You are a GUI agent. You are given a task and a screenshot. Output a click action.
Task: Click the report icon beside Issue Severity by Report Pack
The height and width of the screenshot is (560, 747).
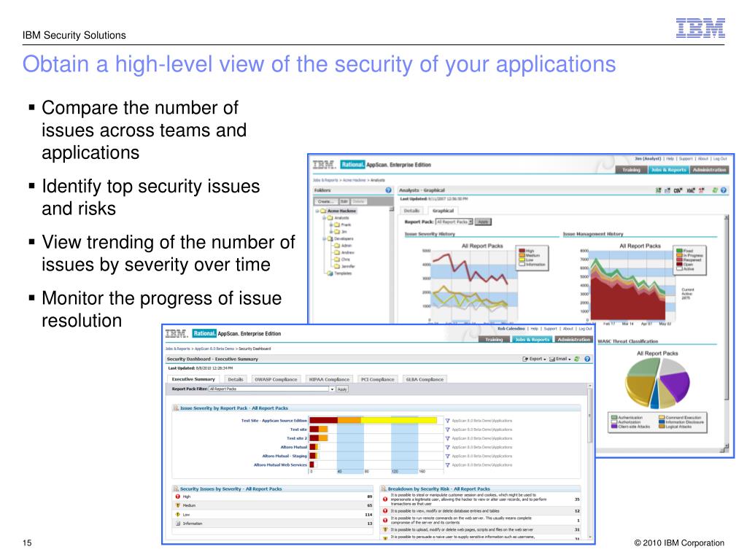[176, 408]
